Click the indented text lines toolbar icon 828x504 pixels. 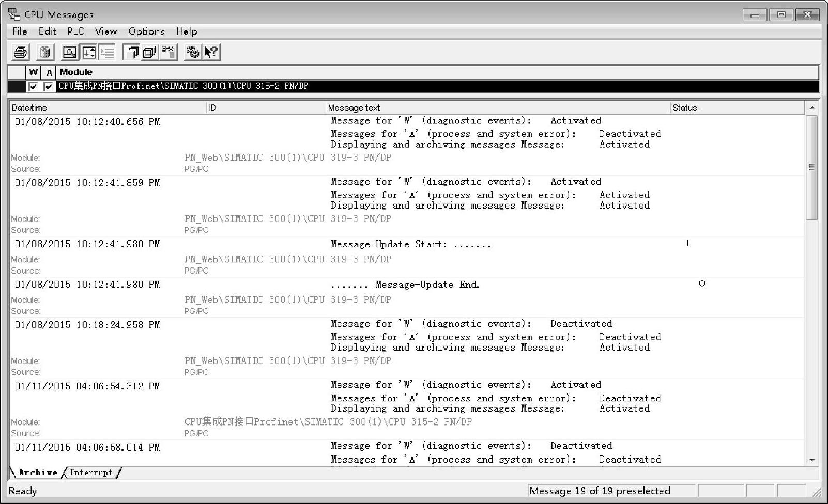coord(107,52)
